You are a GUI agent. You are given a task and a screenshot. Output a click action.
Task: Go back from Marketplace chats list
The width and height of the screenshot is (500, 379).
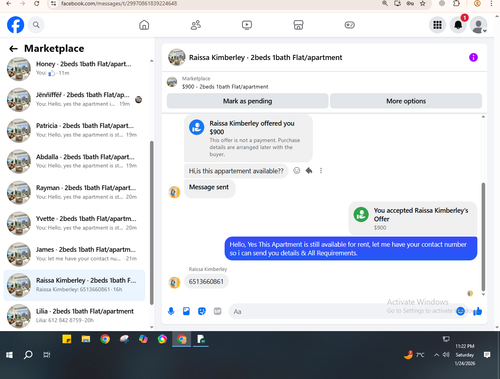coord(13,49)
